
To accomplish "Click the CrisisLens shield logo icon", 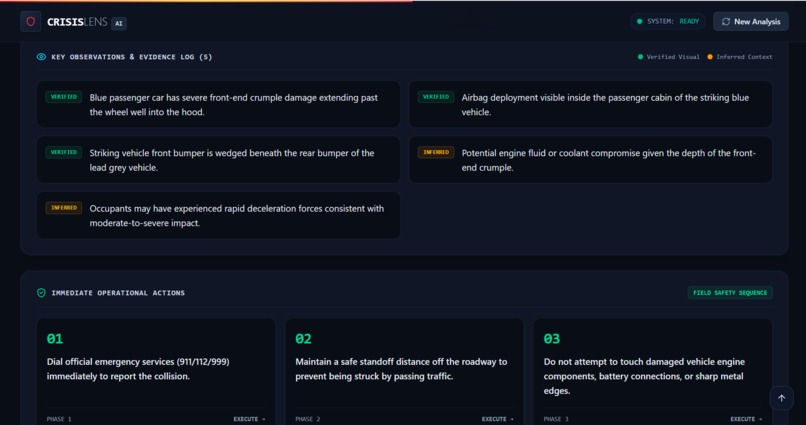I will [x=30, y=22].
